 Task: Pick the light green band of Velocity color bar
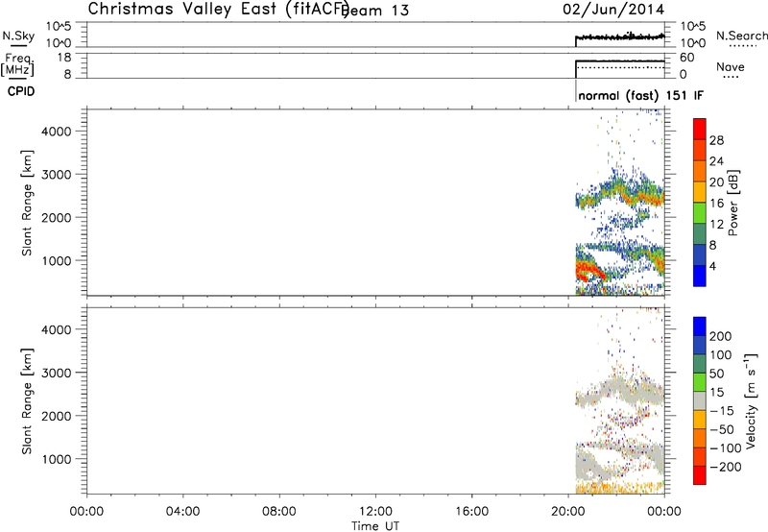700,382
